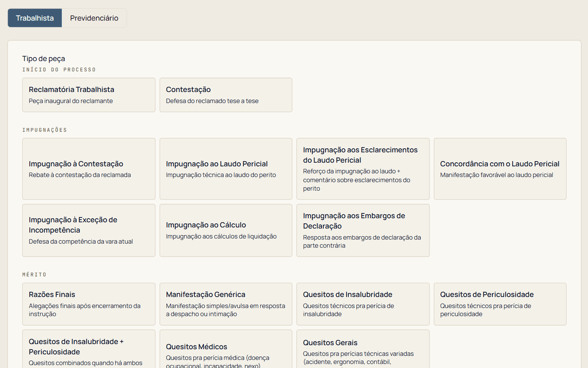Viewport: 588px width, 368px height.
Task: Click the 'INÍCIO DO PROCESSO' section label
Action: (x=59, y=70)
